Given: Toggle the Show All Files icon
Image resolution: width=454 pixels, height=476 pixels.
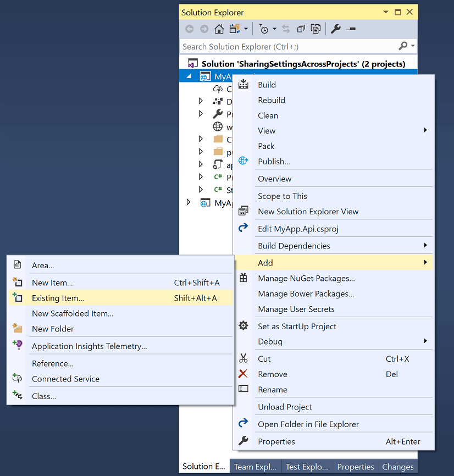Looking at the screenshot, I should [315, 29].
